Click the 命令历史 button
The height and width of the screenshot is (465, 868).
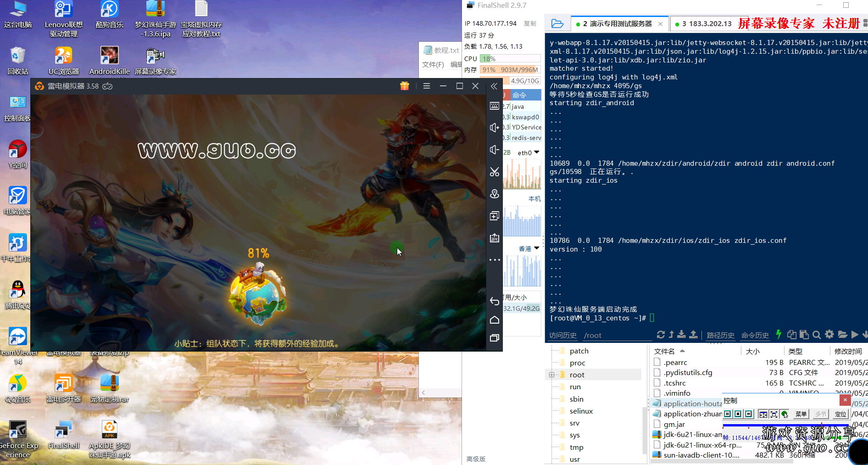[x=755, y=335]
